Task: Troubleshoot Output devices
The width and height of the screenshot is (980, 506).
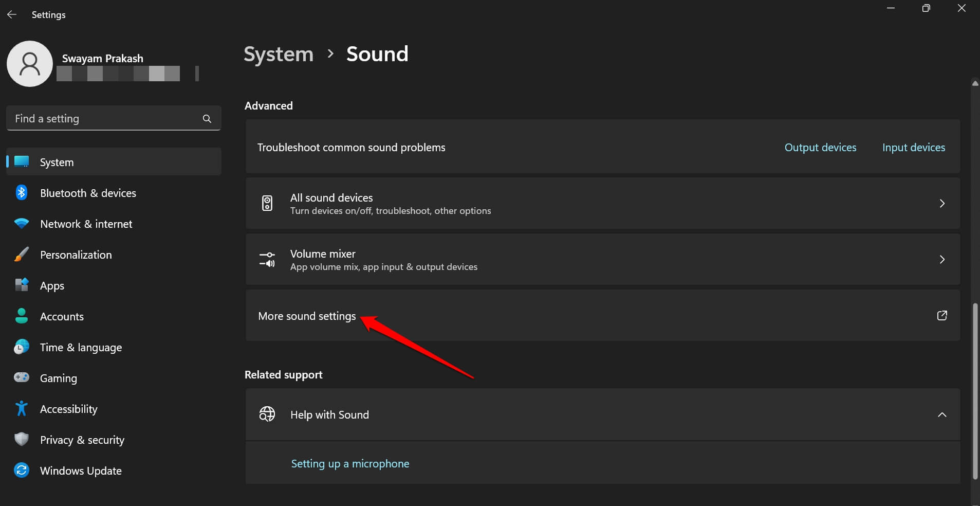Action: tap(820, 147)
